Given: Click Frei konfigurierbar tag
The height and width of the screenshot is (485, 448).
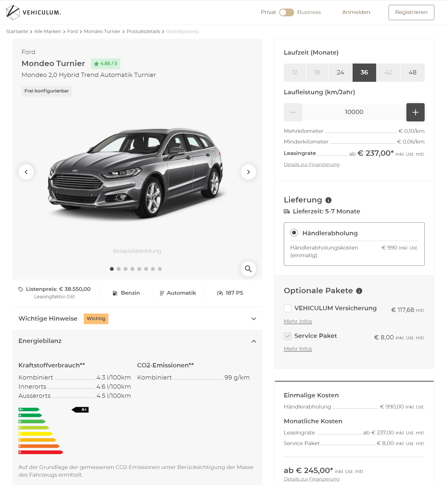Looking at the screenshot, I should pos(47,91).
